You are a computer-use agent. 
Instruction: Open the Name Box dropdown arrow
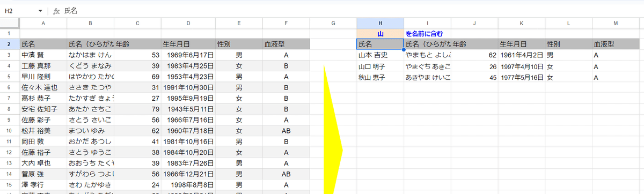coord(40,11)
